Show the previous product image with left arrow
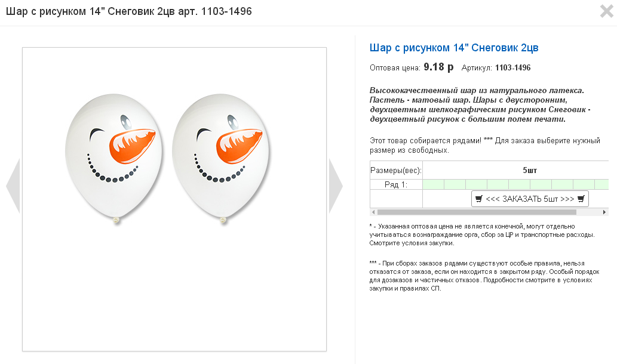 13,186
